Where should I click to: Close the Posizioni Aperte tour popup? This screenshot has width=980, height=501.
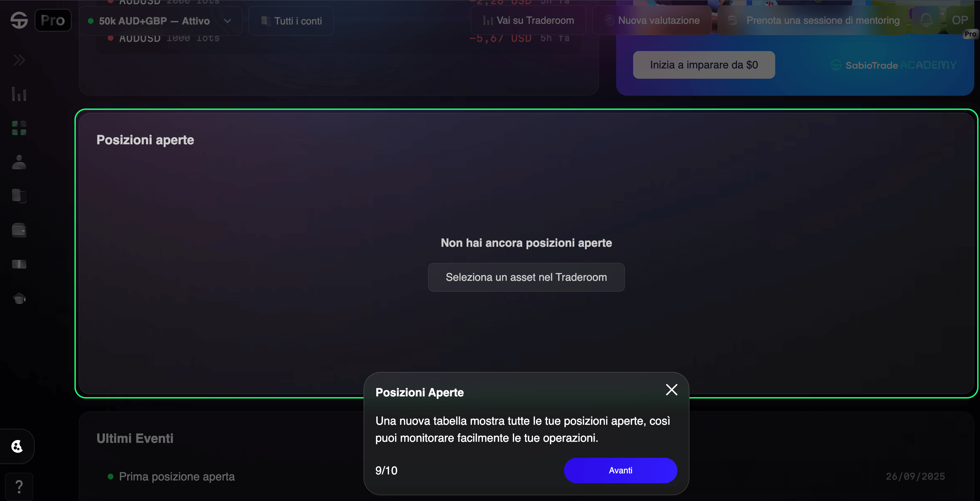tap(671, 390)
